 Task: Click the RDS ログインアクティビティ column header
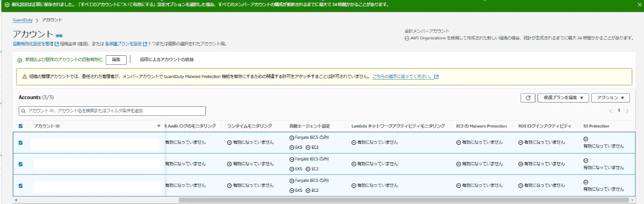coord(545,126)
